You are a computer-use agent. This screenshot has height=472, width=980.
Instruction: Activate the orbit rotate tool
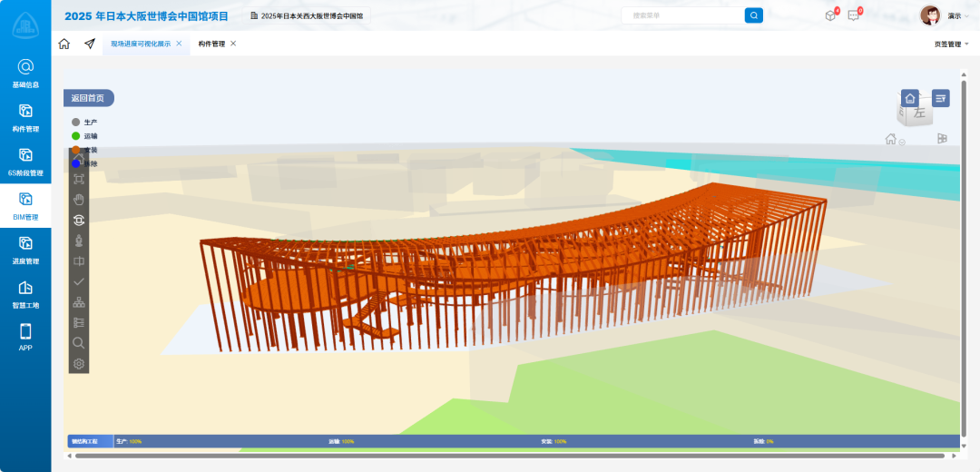pos(79,220)
